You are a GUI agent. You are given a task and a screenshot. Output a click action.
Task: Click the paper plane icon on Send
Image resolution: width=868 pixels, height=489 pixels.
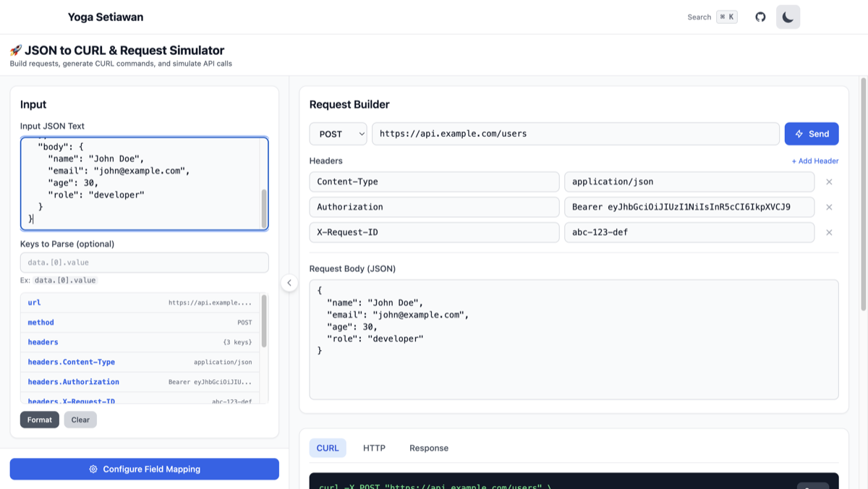799,133
